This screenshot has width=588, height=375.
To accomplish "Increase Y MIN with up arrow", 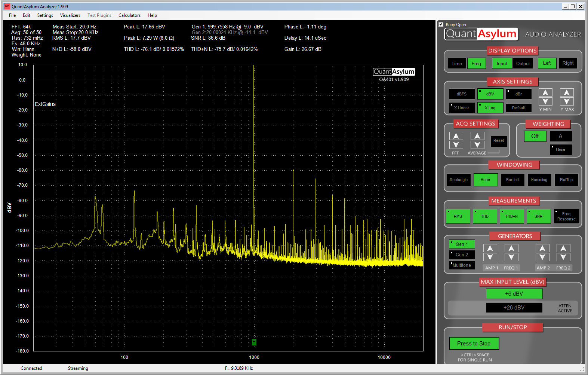I will [545, 93].
